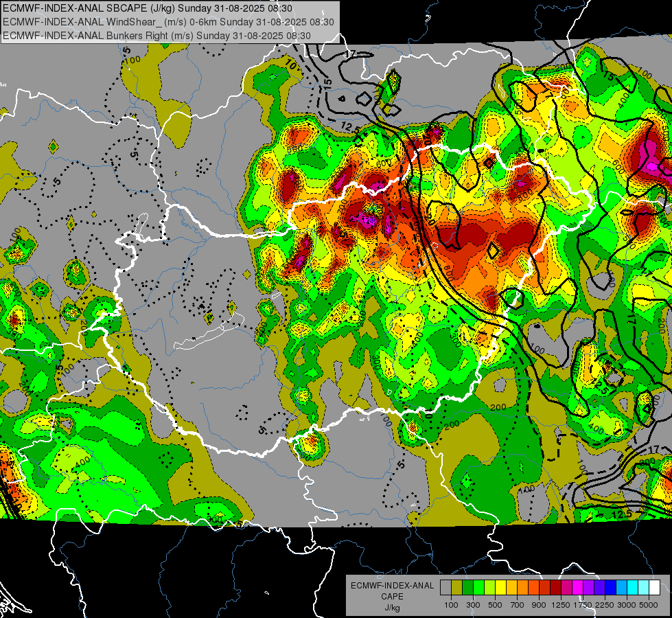Click the 1250 legend scale value
Screen dimensions: 672x618
pos(561,606)
